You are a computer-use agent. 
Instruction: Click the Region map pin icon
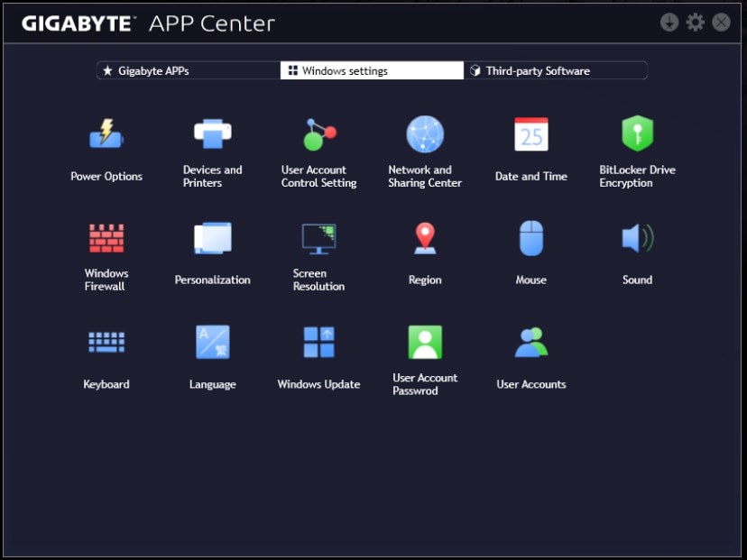pyautogui.click(x=425, y=239)
